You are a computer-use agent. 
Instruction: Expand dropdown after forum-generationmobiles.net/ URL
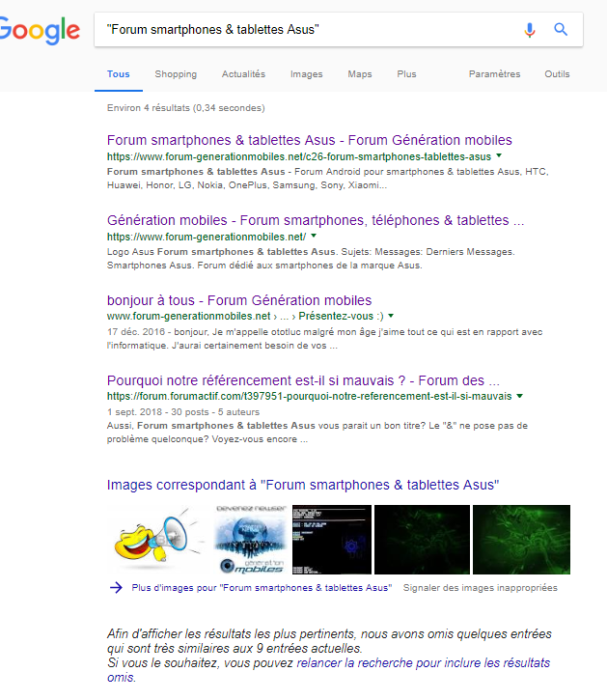tap(314, 236)
